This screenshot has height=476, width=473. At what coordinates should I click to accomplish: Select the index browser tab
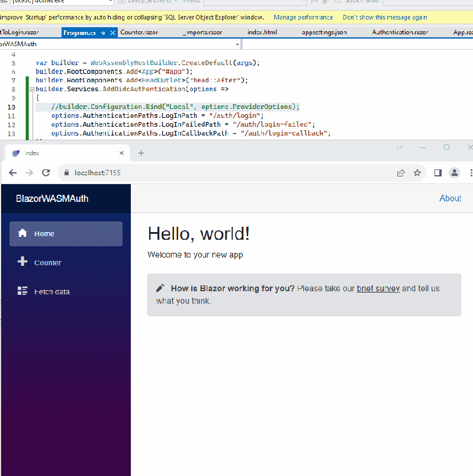coord(67,153)
